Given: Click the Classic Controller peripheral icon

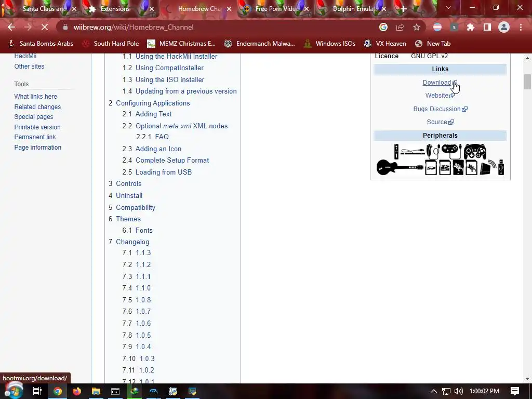Looking at the screenshot, I should point(451,151).
